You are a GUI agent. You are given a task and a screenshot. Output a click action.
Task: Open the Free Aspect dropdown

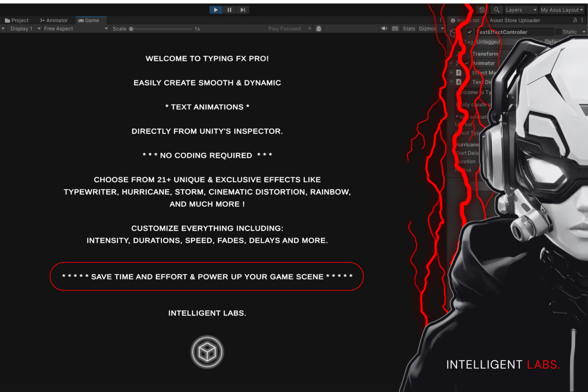coord(75,29)
